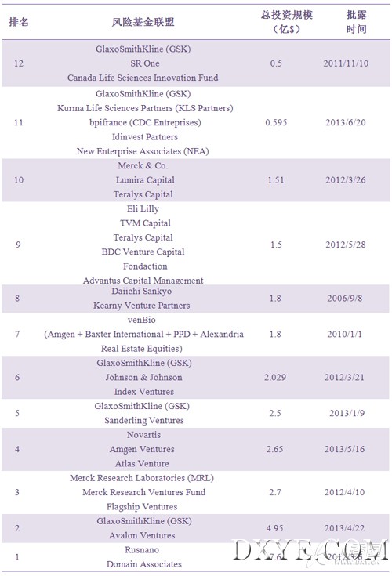This screenshot has width=392, height=576.
Task: Select the Sanderling Ventures entry
Action: [144, 421]
